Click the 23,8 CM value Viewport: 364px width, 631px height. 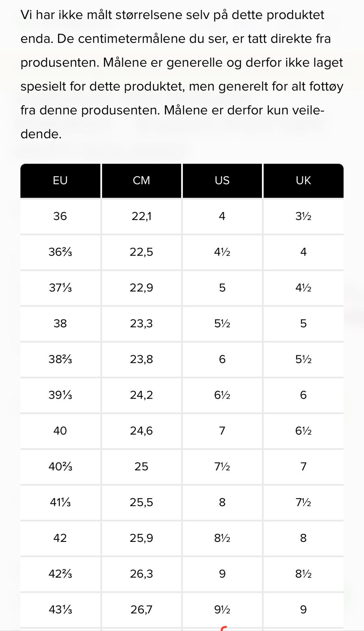pos(141,359)
